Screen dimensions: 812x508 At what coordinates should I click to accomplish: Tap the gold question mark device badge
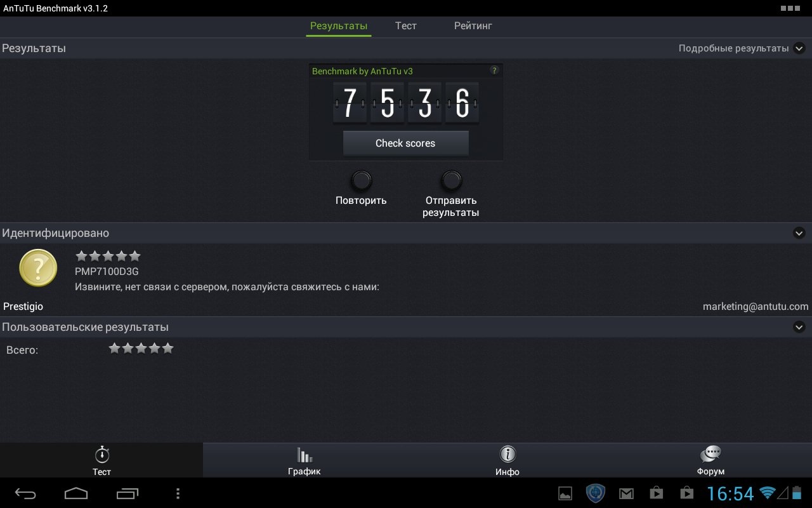point(38,268)
